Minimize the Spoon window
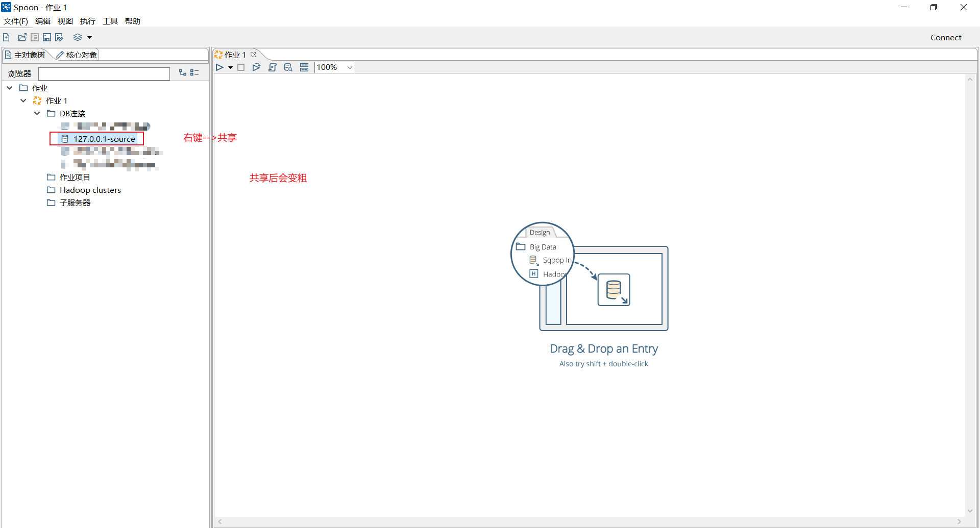This screenshot has height=528, width=980. (904, 7)
